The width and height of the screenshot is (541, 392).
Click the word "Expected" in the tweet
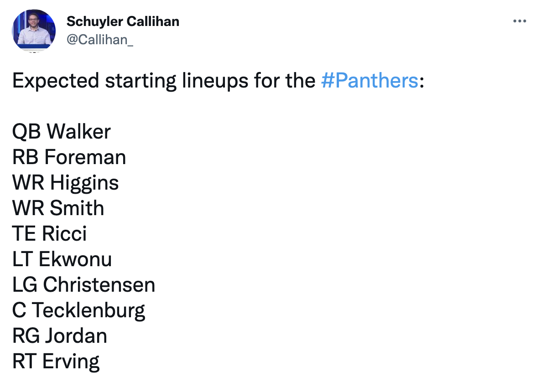pos(56,81)
